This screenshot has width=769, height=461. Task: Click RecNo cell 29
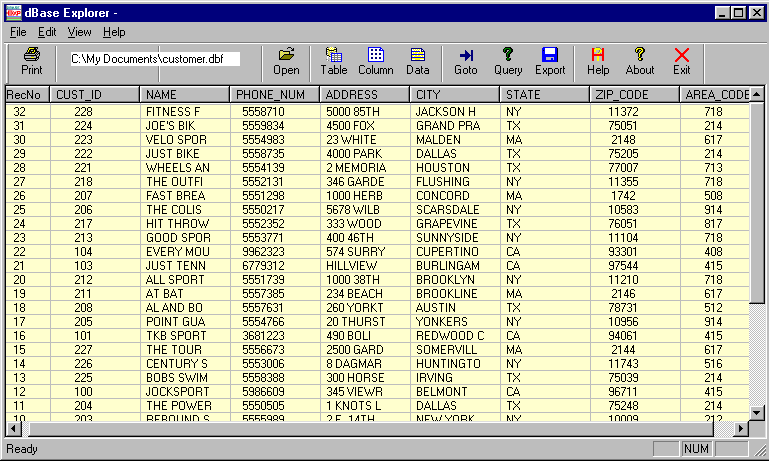point(28,154)
